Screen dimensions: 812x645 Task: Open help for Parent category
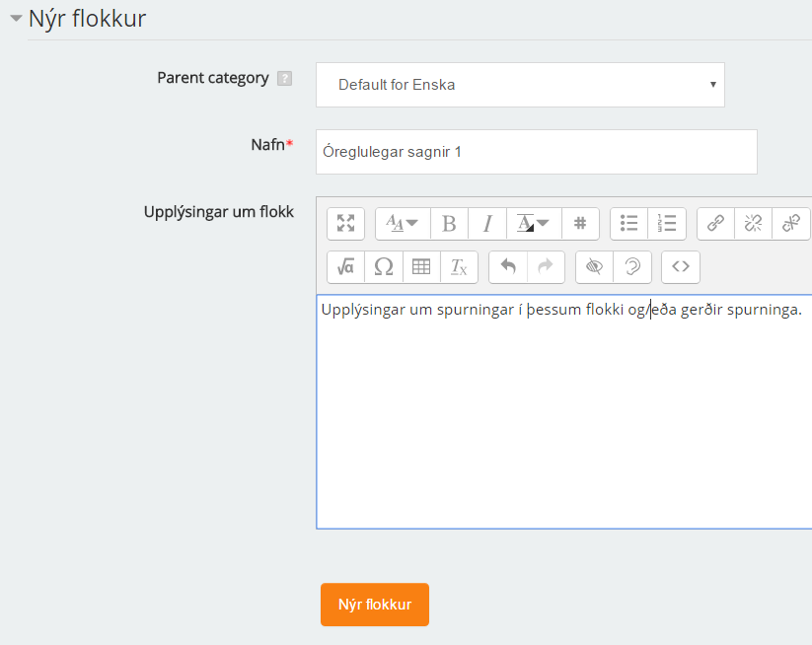tap(285, 78)
